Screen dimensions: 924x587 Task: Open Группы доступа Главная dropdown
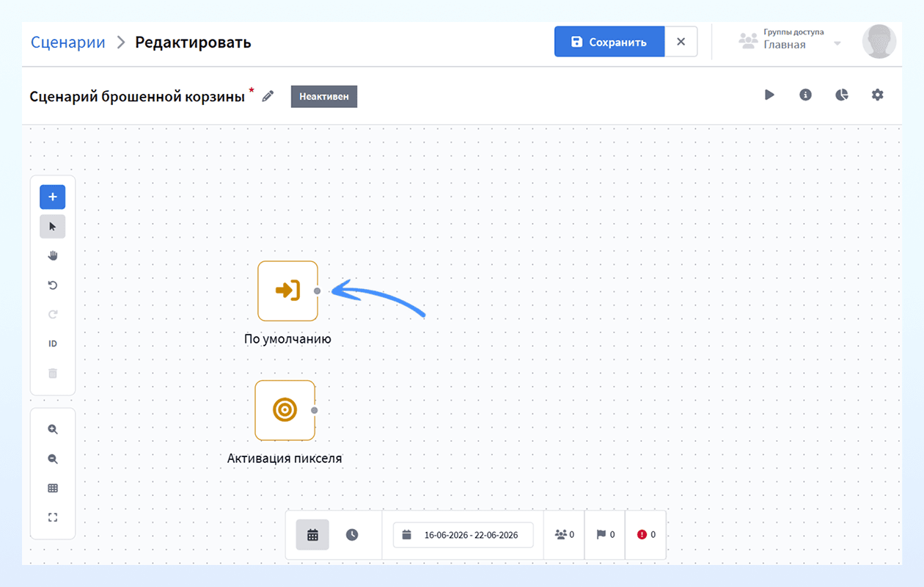click(790, 40)
